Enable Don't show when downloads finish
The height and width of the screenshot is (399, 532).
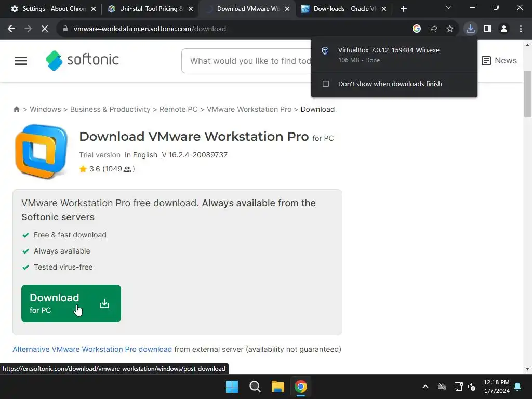(326, 84)
